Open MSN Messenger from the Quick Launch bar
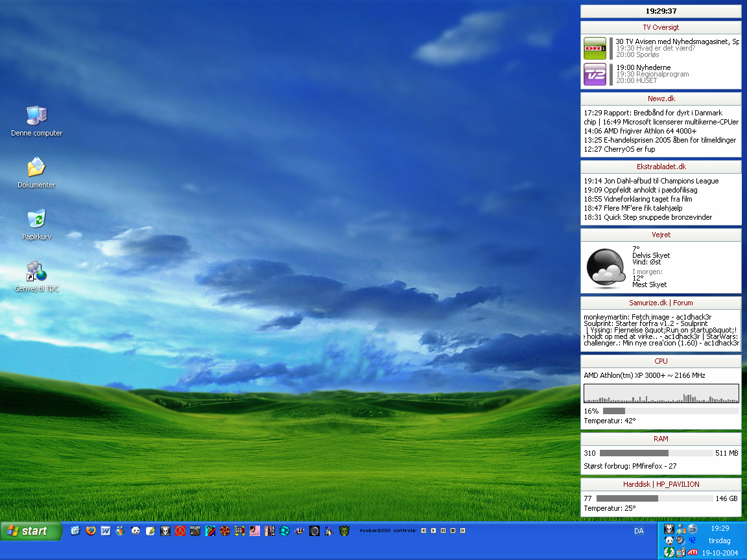This screenshot has height=560, width=747. pyautogui.click(x=121, y=530)
